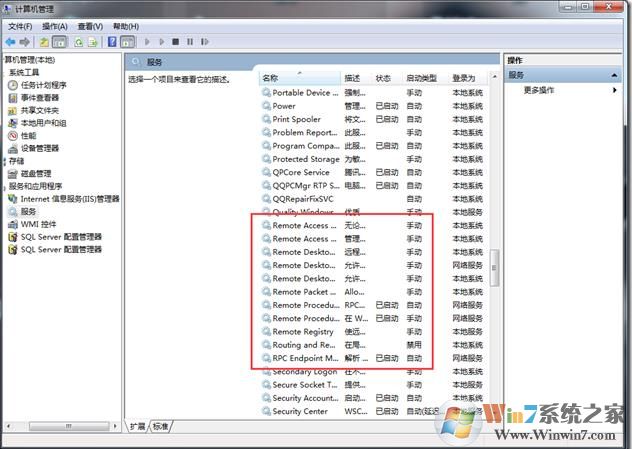Select QPCore Service row
Viewport: 632px width, 449px height.
point(373,173)
